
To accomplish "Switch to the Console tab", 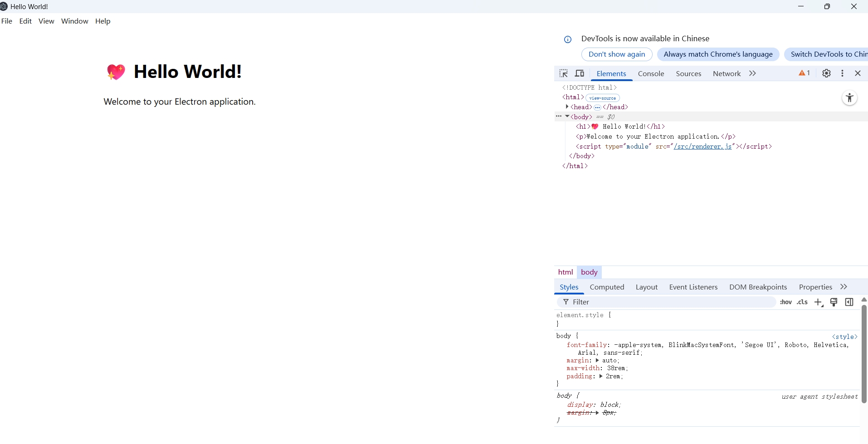I will [651, 74].
